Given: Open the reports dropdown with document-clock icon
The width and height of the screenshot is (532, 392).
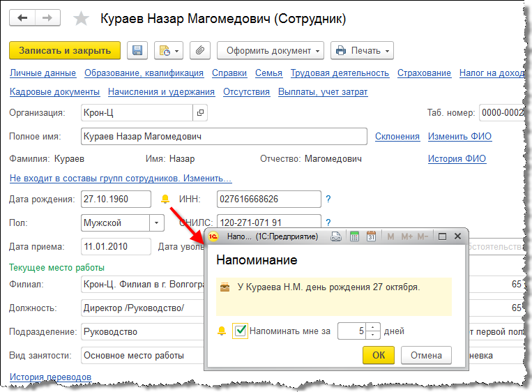Looking at the screenshot, I should 169,51.
